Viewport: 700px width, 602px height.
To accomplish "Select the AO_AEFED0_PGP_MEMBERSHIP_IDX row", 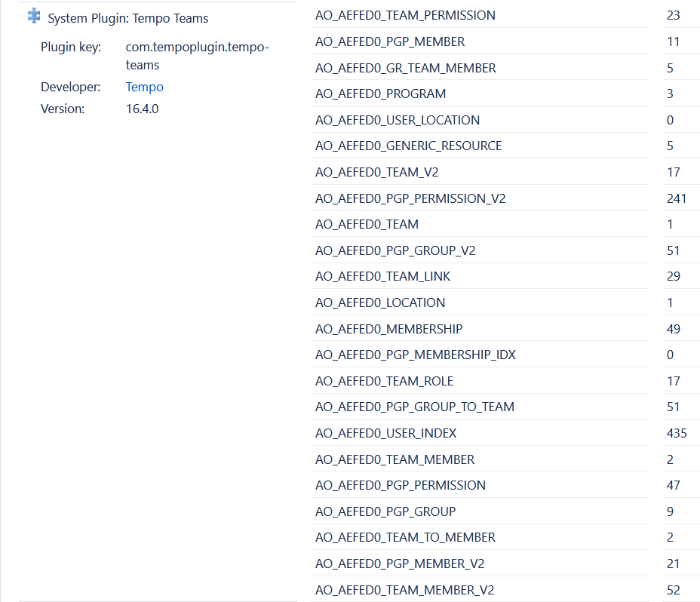I will click(x=415, y=355).
